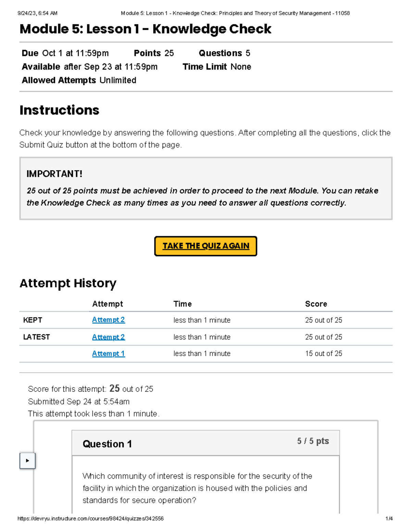Click the Time column header
Screen dimensions: 411x532
tap(183, 304)
